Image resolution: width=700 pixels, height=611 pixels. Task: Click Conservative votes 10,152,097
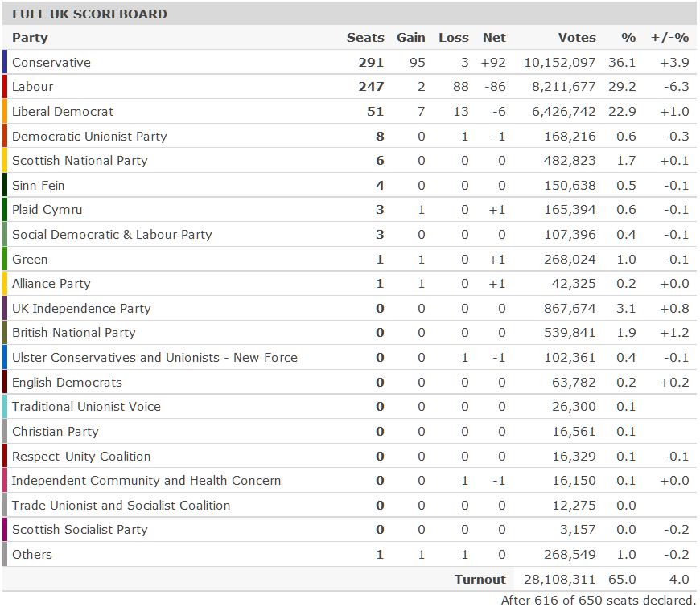coord(560,63)
